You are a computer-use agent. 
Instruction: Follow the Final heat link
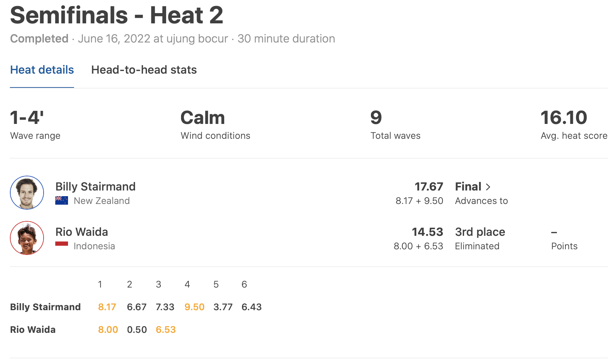click(x=468, y=187)
